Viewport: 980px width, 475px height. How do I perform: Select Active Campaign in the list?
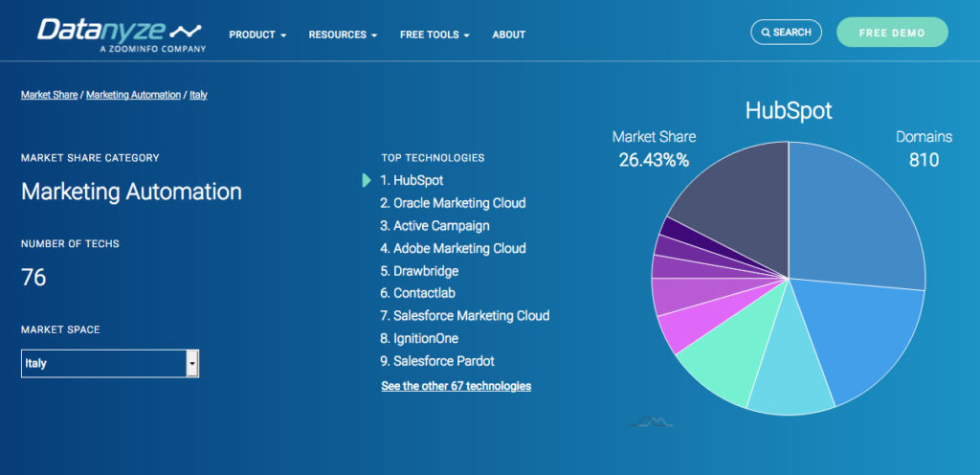click(435, 226)
